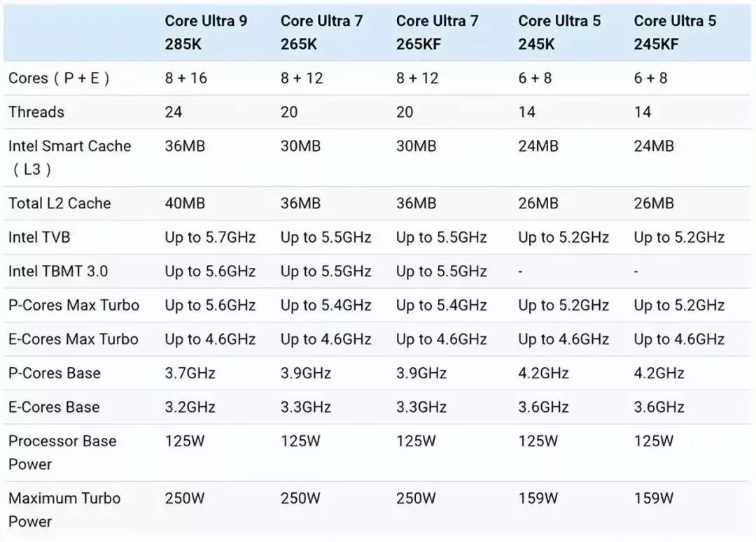
Task: Select the 285K's Up to 5.7GHz TVB cell
Action: click(x=210, y=237)
